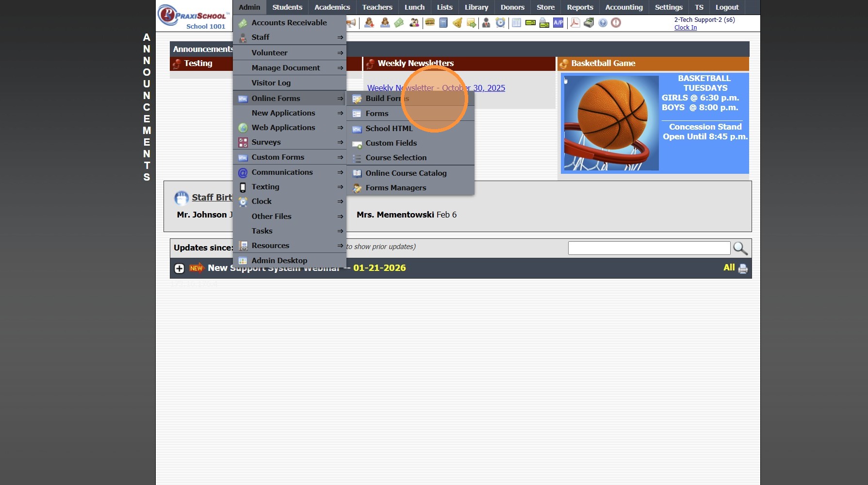Open the Tasks menu item
Image resolution: width=868 pixels, height=485 pixels.
pyautogui.click(x=290, y=231)
